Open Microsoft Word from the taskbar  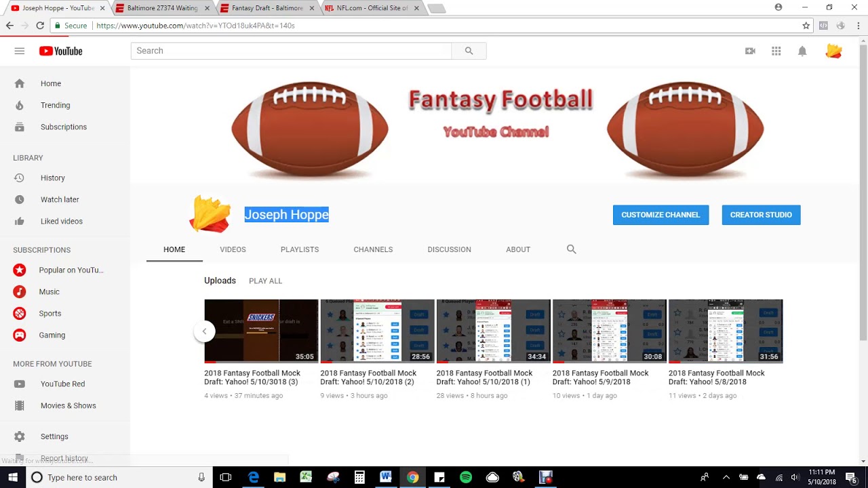[x=386, y=477]
